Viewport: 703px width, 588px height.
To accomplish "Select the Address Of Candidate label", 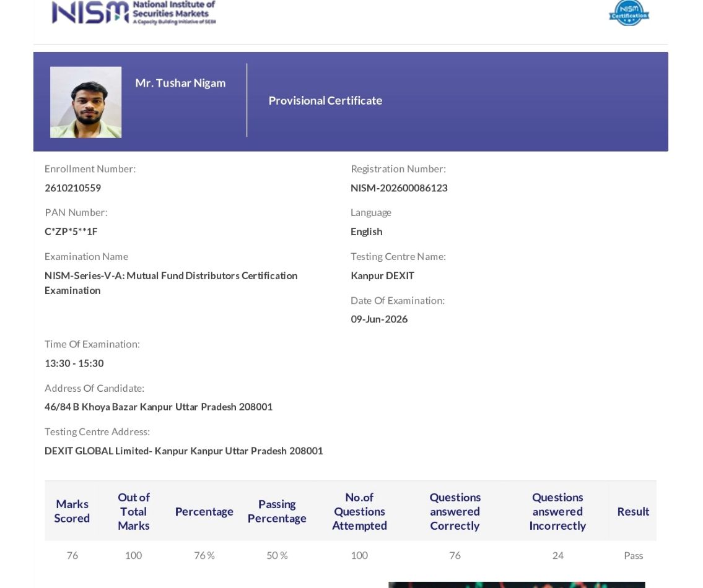I will tap(94, 388).
